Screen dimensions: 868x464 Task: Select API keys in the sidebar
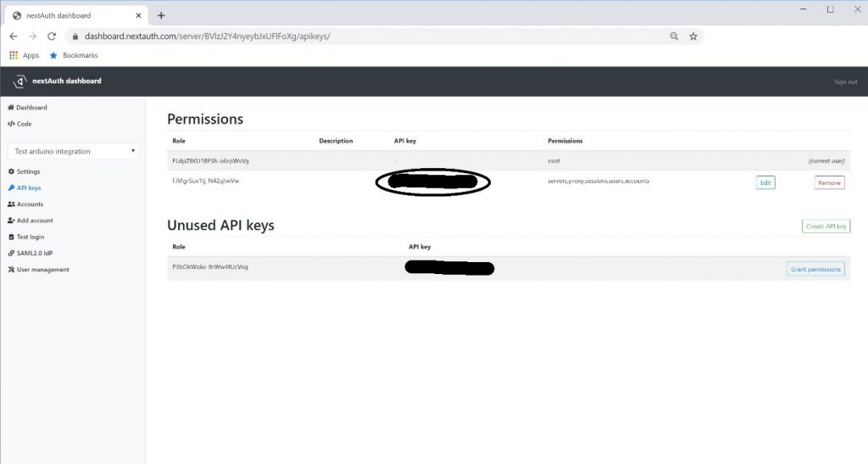click(29, 187)
